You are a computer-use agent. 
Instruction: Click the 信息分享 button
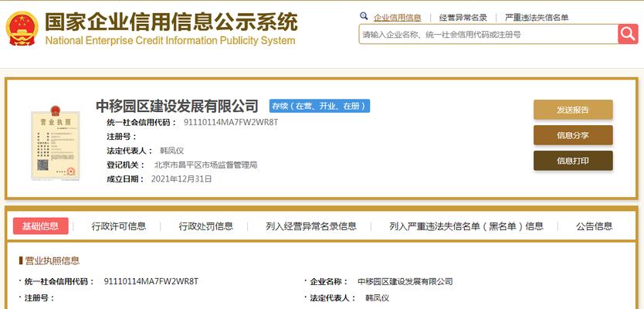[573, 135]
